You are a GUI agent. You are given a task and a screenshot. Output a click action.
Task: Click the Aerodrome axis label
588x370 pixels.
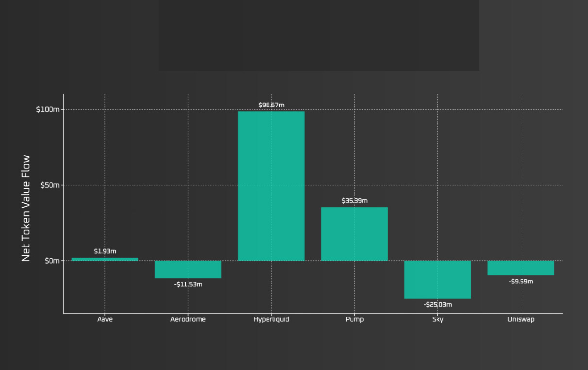point(188,319)
